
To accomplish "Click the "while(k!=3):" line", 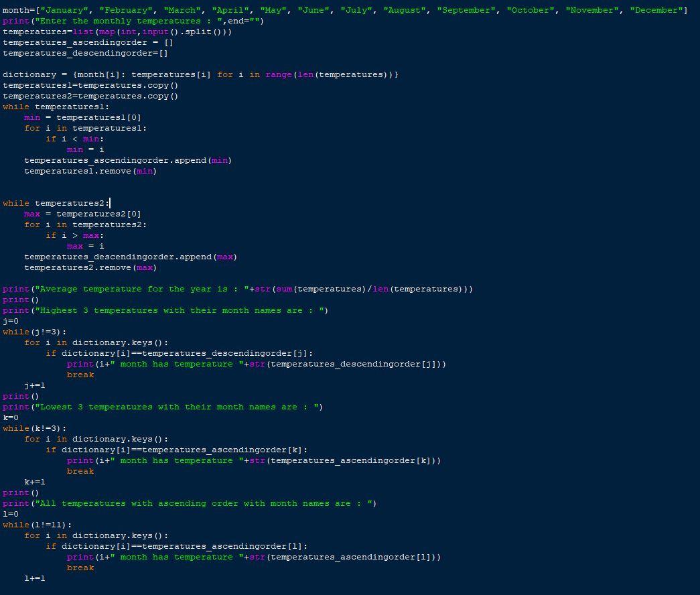I will (x=35, y=428).
